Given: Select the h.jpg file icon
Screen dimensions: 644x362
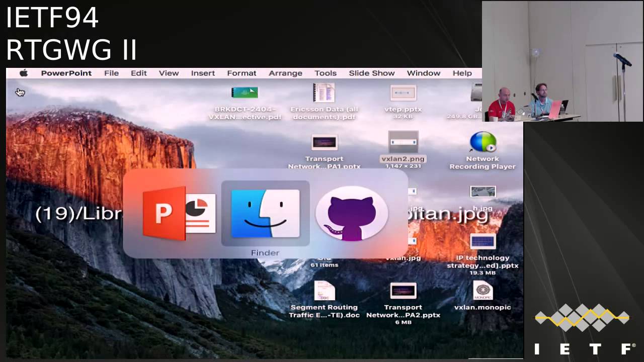Looking at the screenshot, I should coord(482,192).
